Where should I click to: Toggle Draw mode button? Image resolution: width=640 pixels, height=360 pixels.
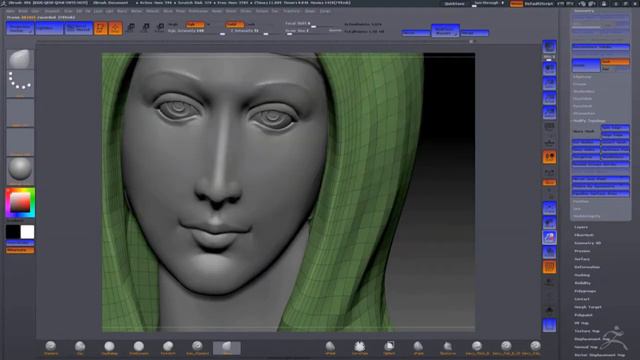[116, 28]
